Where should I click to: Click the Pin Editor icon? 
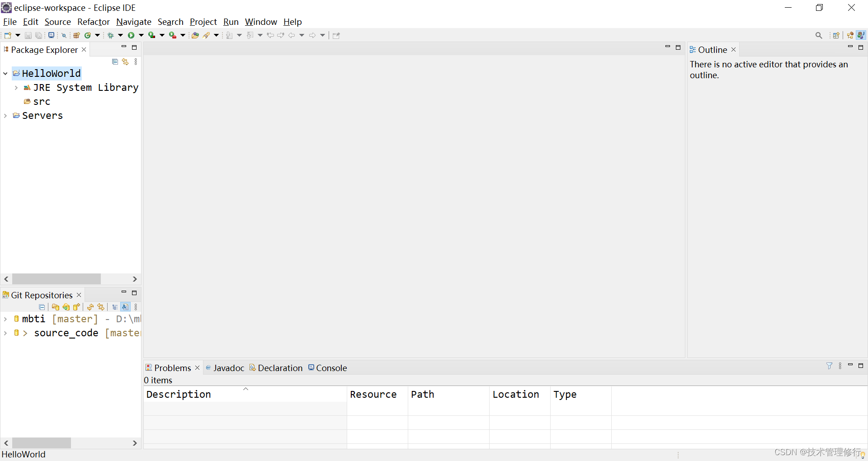pos(336,35)
